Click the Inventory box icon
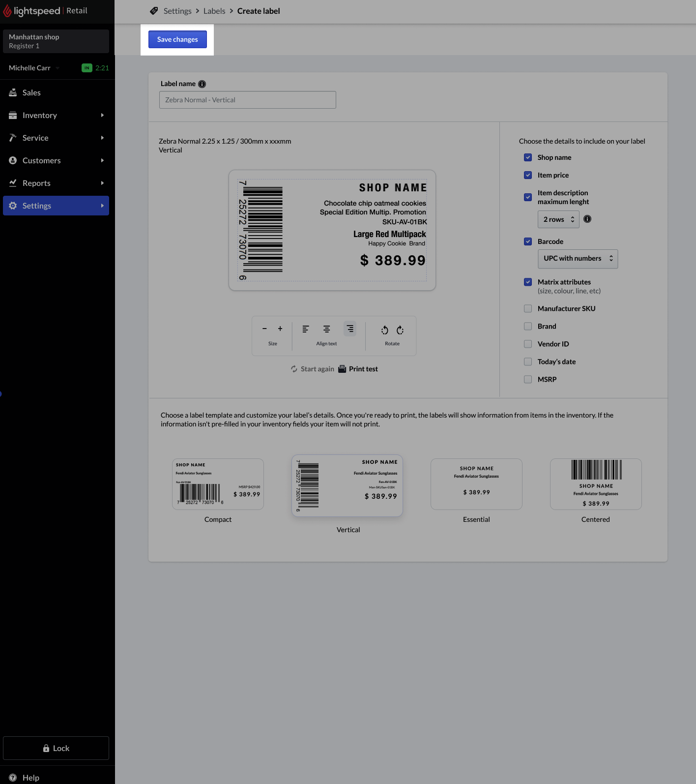The height and width of the screenshot is (784, 696). [x=13, y=115]
